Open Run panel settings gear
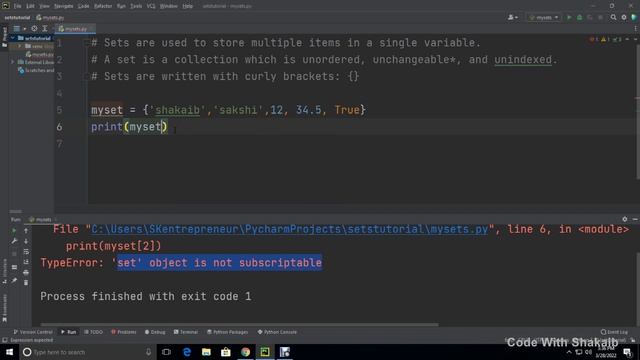Viewport: 640px width, 360px height. (624, 219)
